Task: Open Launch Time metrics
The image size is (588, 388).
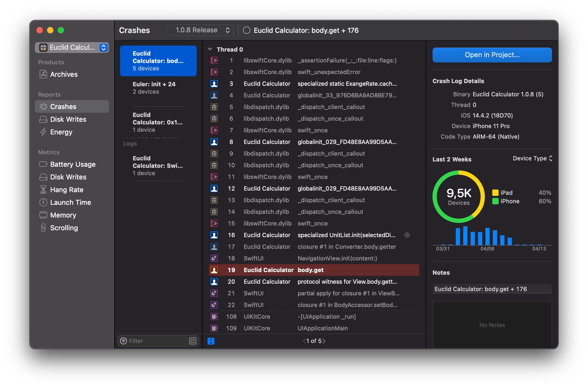Action: (72, 202)
